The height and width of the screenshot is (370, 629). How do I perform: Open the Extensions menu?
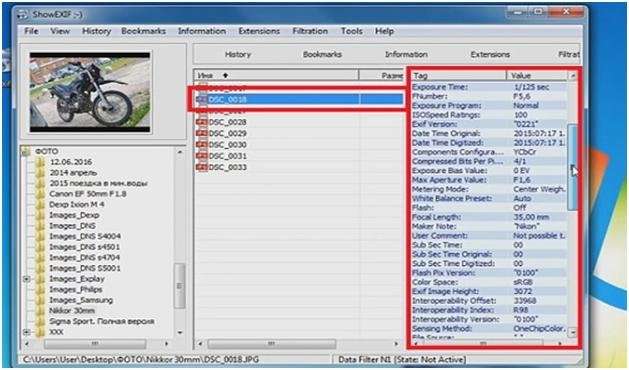(259, 31)
